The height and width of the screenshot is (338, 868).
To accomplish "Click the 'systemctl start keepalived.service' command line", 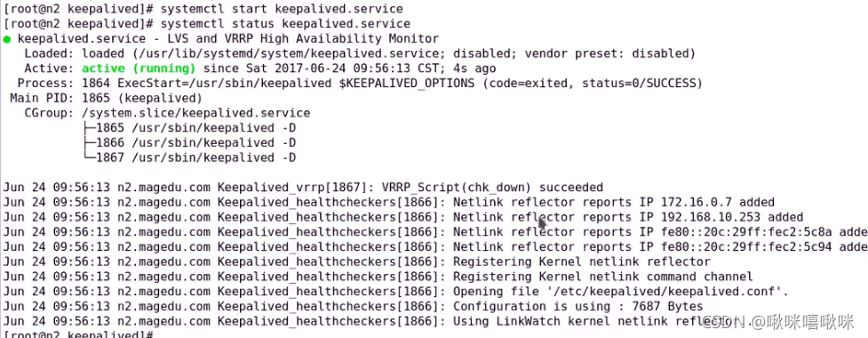I will pos(282,10).
